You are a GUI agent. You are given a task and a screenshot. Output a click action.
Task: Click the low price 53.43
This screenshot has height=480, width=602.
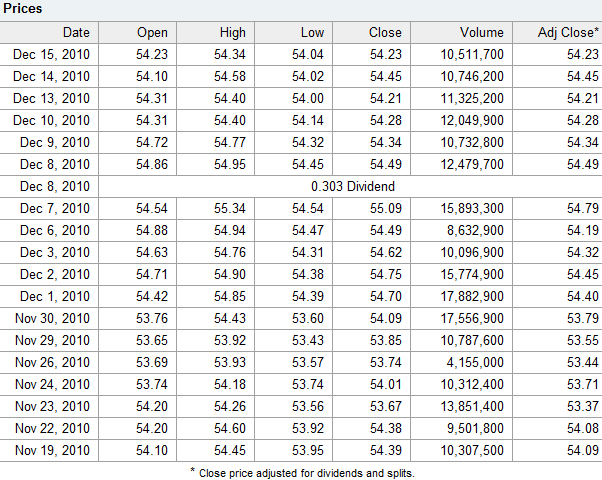(308, 340)
